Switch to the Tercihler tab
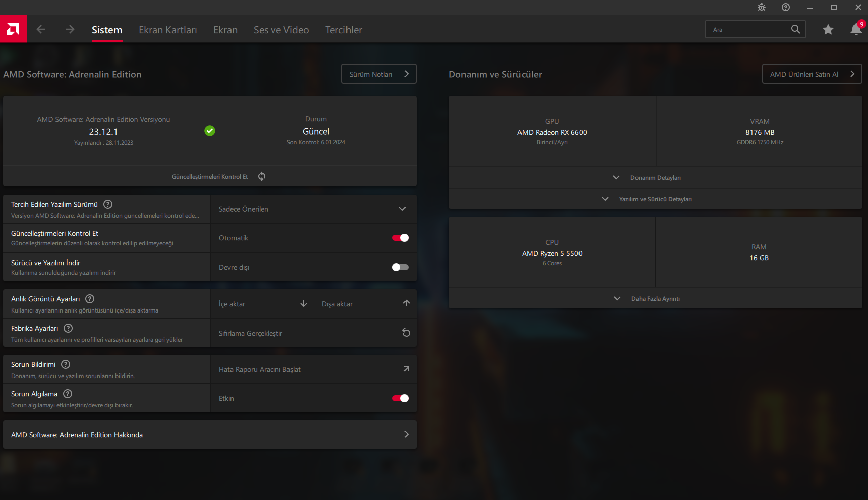The height and width of the screenshot is (500, 868). coord(344,30)
